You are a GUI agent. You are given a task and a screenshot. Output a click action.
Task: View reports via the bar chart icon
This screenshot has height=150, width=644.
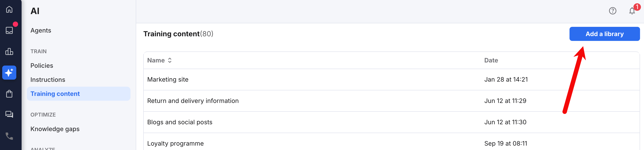(9, 51)
